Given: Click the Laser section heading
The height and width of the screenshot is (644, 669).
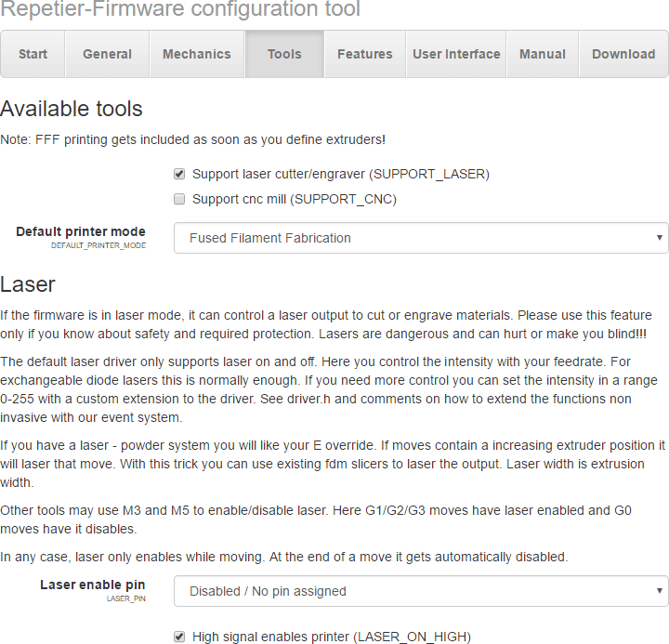Looking at the screenshot, I should 28,284.
